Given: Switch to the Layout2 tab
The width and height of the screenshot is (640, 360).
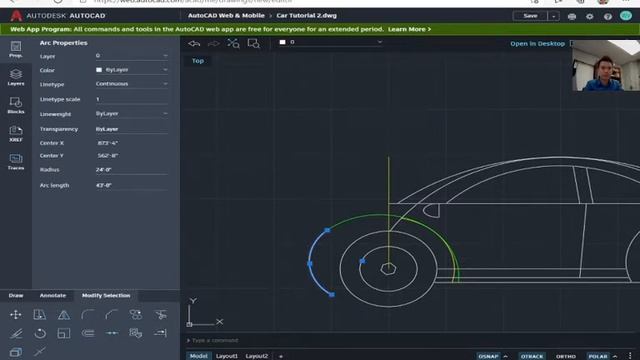Looking at the screenshot, I should click(x=257, y=356).
